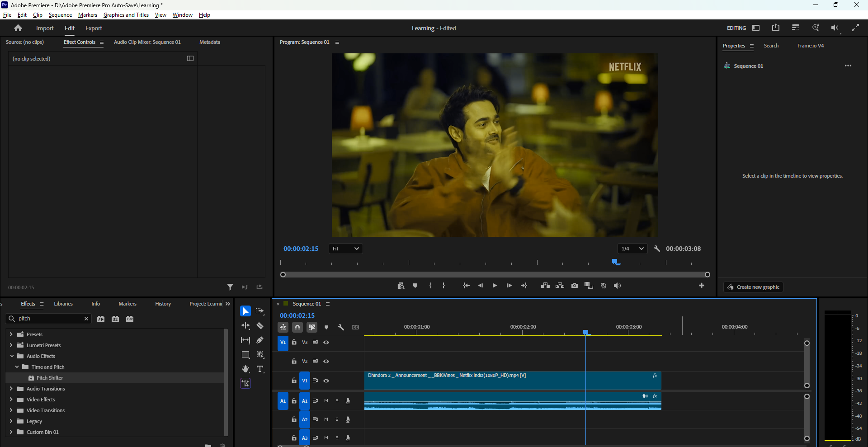Toggle V2 track output eye
This screenshot has width=868, height=447.
pos(326,362)
